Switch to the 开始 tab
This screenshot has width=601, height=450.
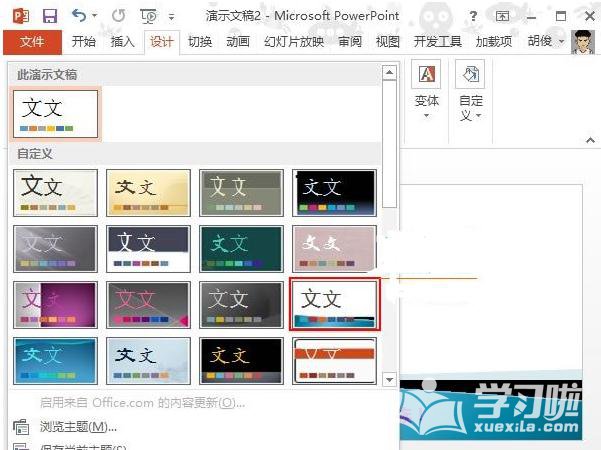(x=84, y=41)
